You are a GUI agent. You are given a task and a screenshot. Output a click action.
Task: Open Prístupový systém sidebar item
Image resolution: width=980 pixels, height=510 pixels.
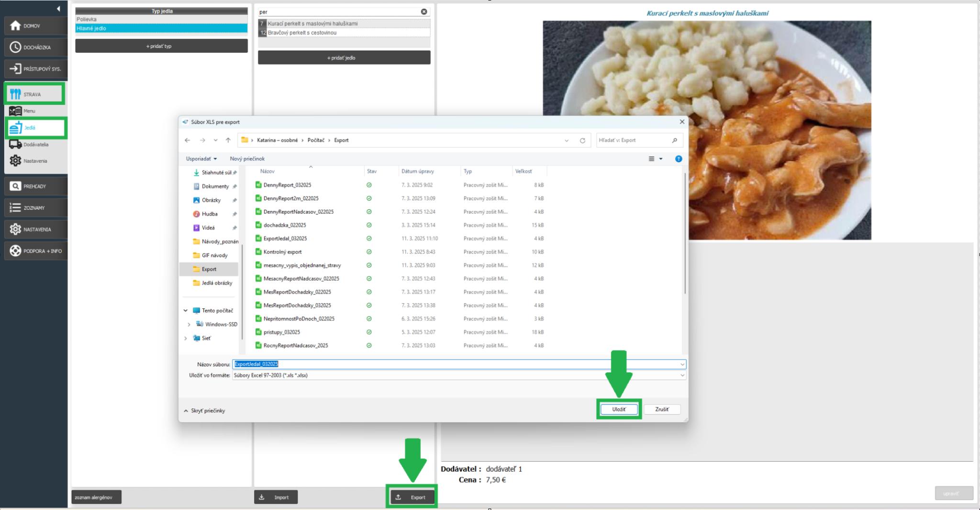point(35,69)
